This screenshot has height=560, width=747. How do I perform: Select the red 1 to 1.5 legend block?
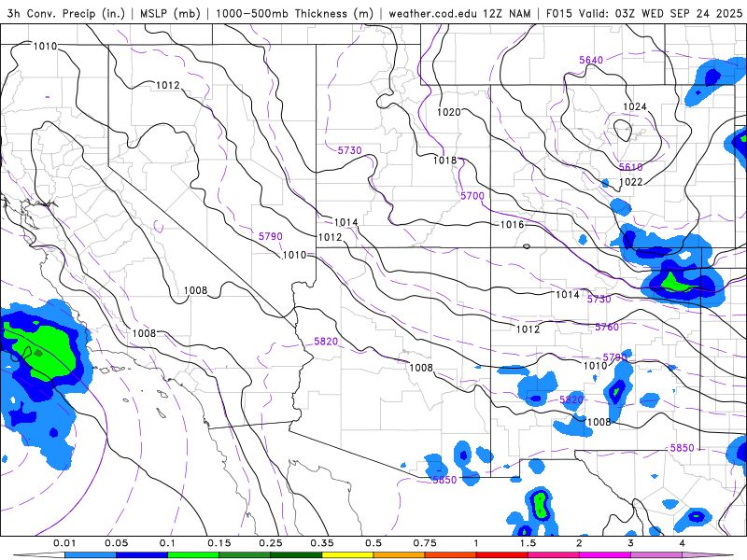pyautogui.click(x=502, y=555)
